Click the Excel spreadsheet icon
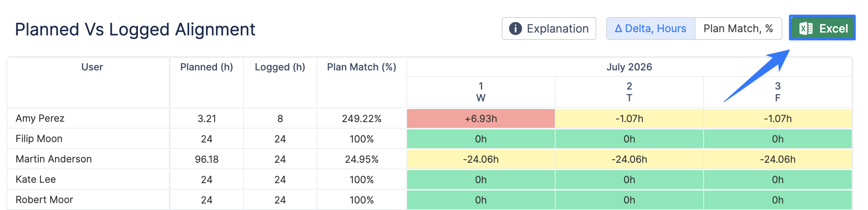The image size is (868, 210). click(x=806, y=28)
